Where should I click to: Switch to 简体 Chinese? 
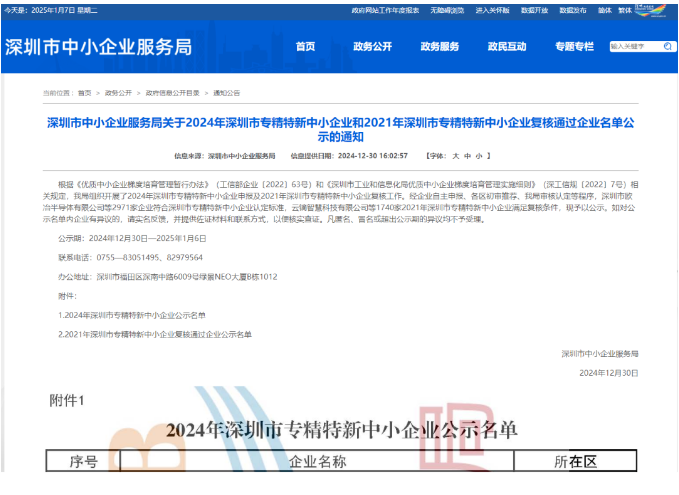pos(605,10)
